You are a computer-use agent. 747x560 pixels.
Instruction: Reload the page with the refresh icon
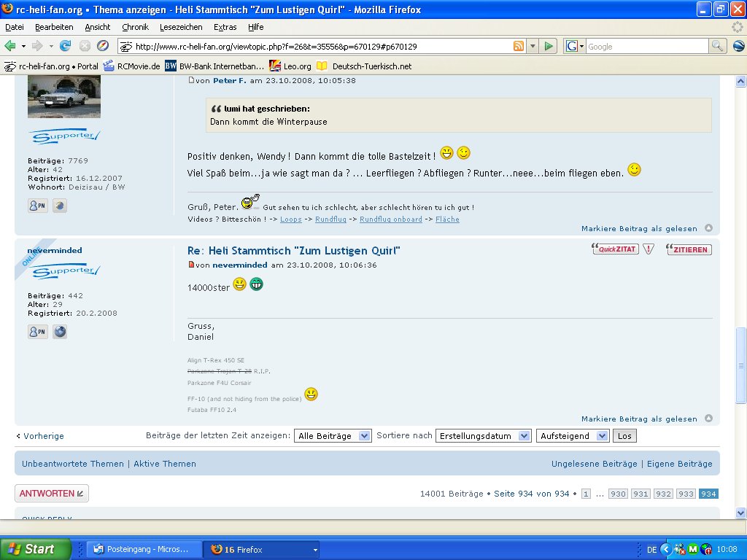[65, 46]
